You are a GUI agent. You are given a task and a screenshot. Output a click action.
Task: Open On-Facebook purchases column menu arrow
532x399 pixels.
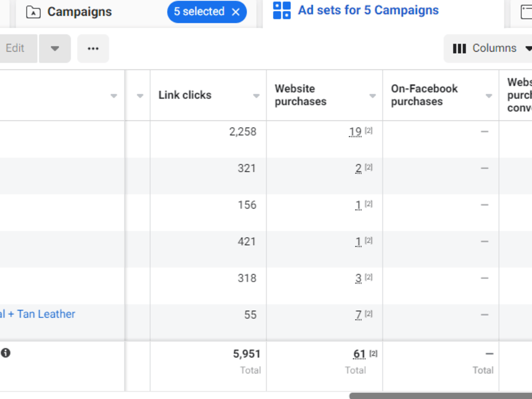point(488,96)
